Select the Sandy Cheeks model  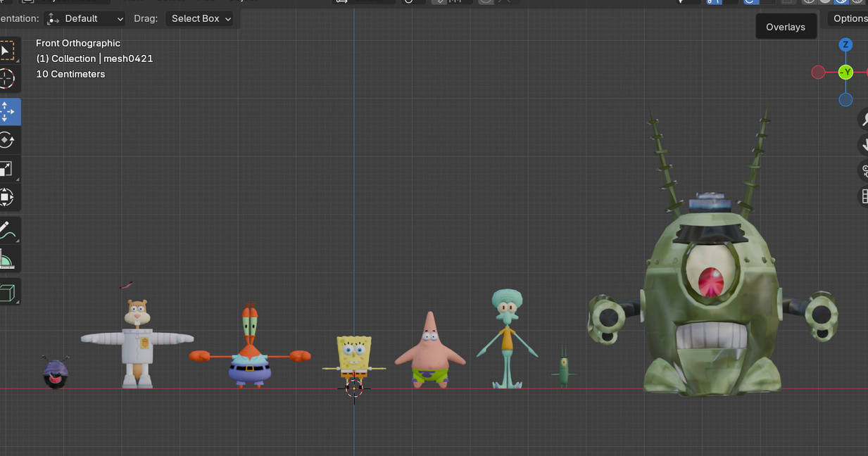[x=137, y=343]
